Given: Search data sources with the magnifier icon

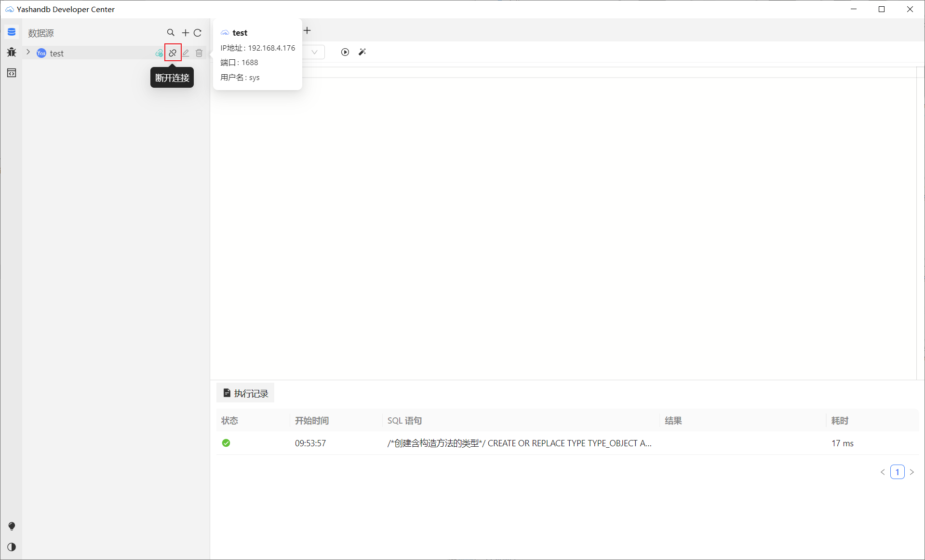Looking at the screenshot, I should click(171, 33).
